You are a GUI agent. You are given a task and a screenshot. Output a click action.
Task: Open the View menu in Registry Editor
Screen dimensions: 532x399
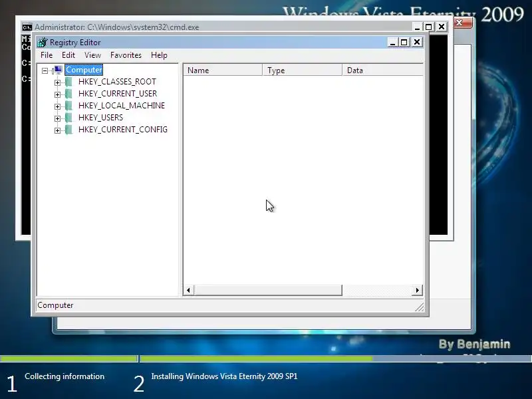92,55
